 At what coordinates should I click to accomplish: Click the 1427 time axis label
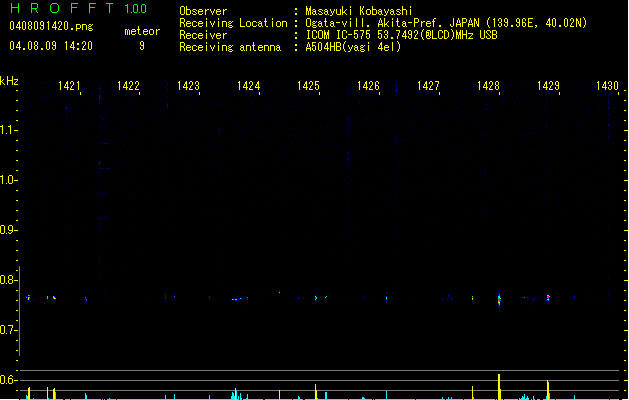click(428, 86)
